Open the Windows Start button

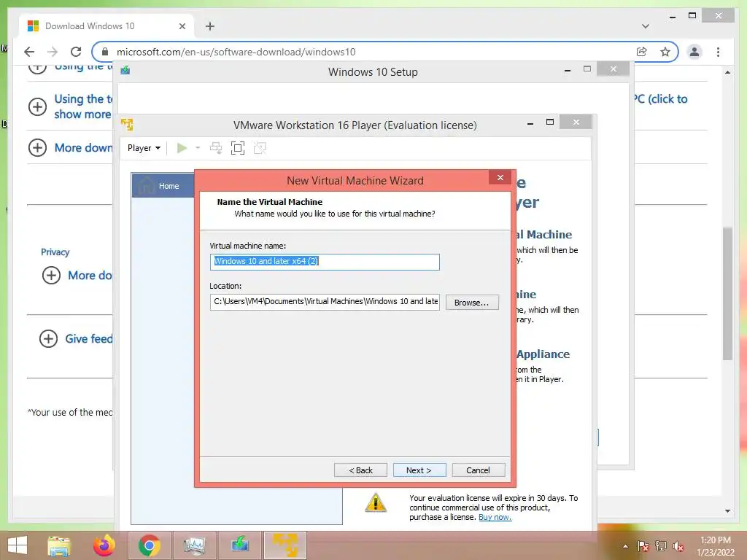tap(18, 545)
